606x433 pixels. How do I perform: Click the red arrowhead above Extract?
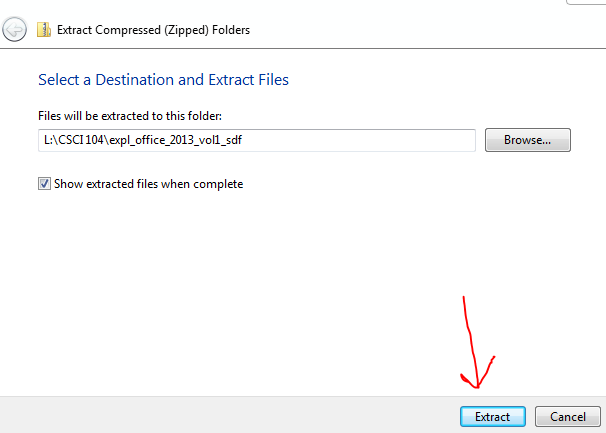click(477, 381)
